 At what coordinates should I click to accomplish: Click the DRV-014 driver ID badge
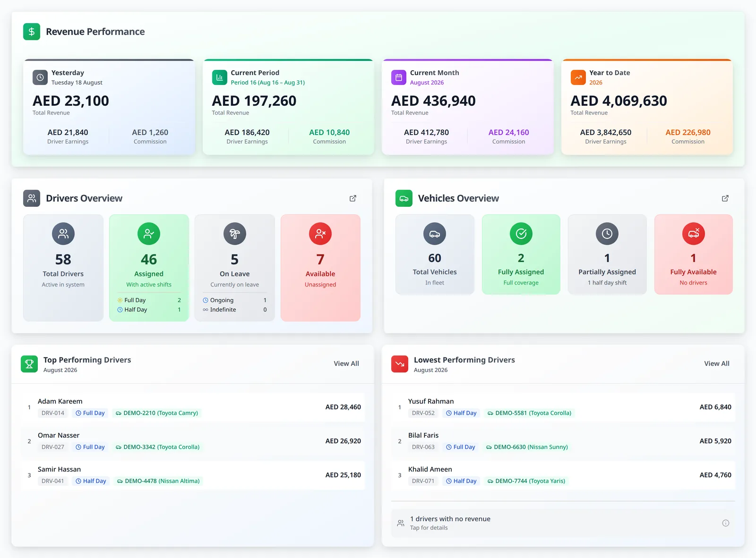[53, 413]
